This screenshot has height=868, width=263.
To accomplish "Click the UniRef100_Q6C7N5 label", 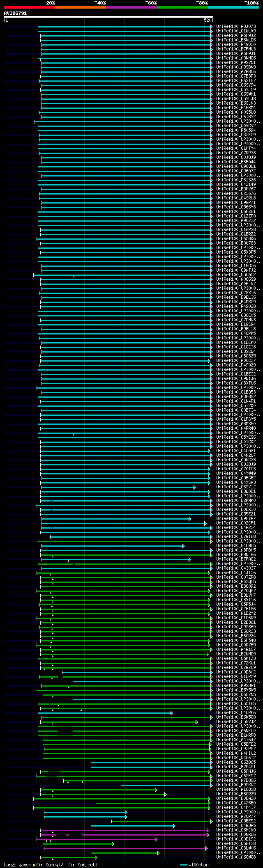I will pos(236,694).
